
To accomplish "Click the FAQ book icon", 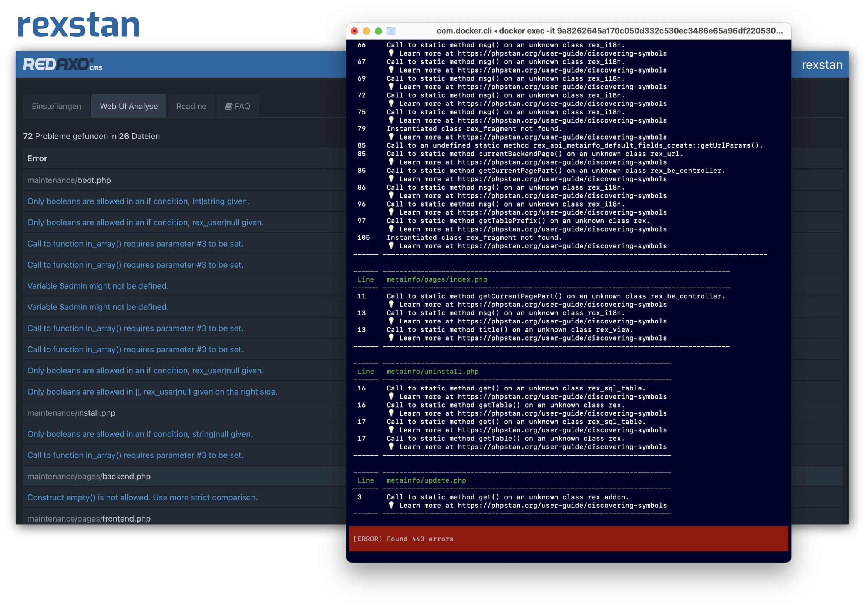I will coord(228,106).
